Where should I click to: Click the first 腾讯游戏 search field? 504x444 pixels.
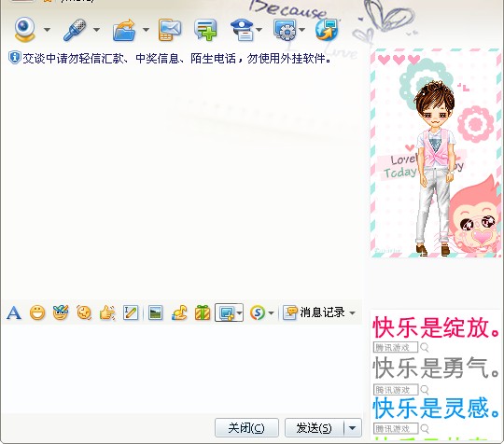point(396,347)
